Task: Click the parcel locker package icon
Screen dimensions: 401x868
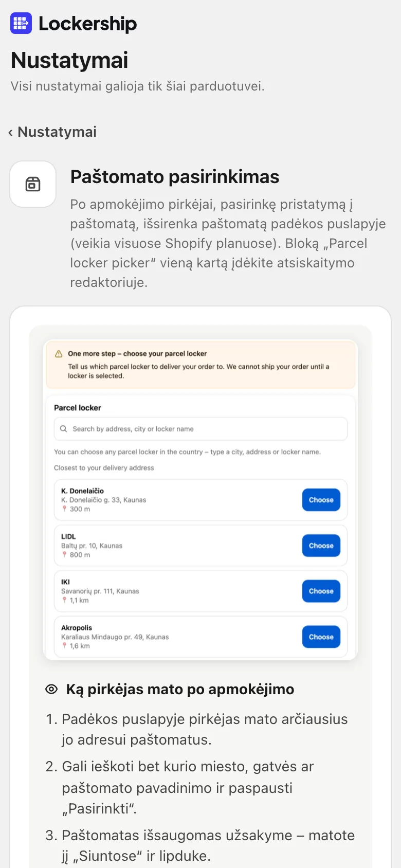Action: (x=33, y=184)
